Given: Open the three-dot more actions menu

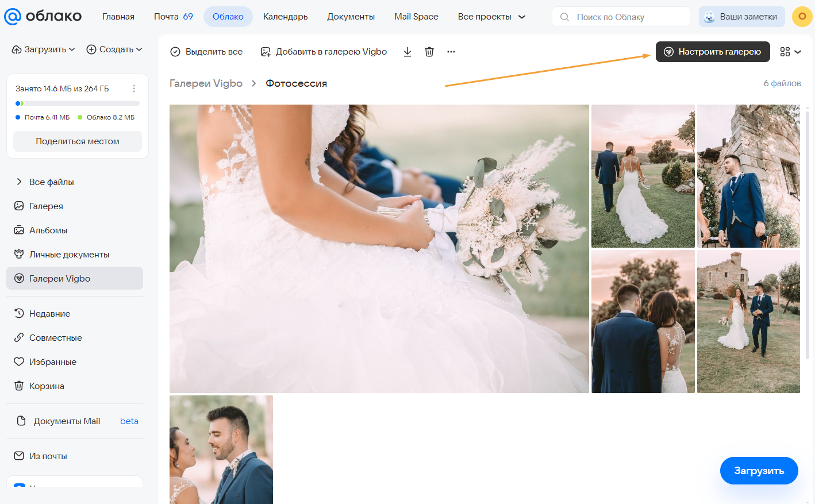Looking at the screenshot, I should [451, 52].
